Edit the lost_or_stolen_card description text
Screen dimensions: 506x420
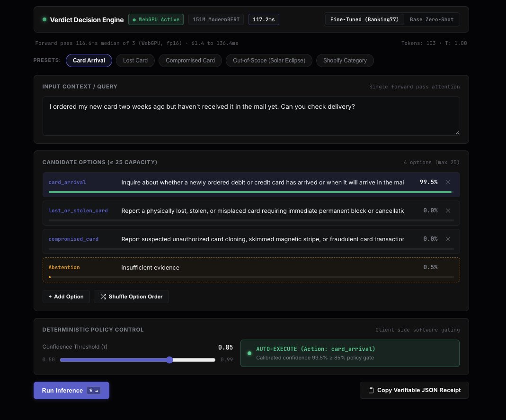tap(262, 211)
